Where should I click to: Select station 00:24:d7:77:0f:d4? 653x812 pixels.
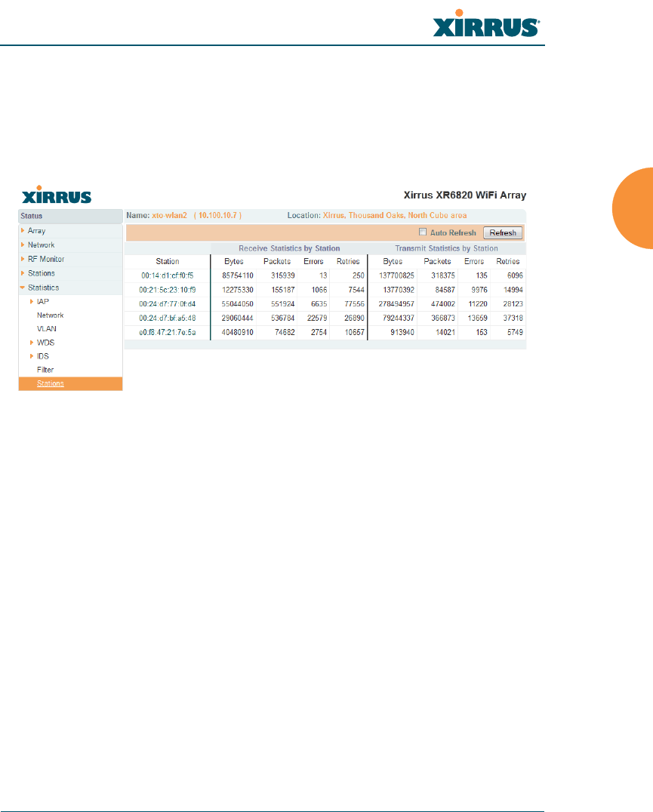168,304
